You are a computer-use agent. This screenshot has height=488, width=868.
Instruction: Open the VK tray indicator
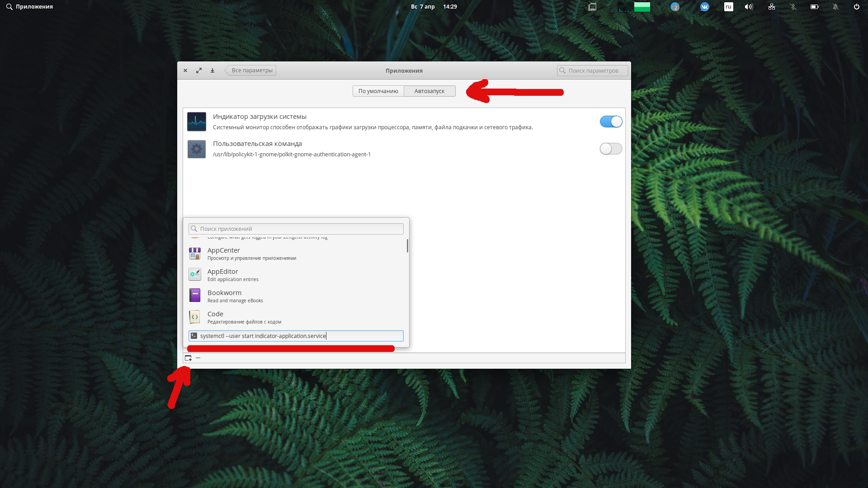click(705, 7)
